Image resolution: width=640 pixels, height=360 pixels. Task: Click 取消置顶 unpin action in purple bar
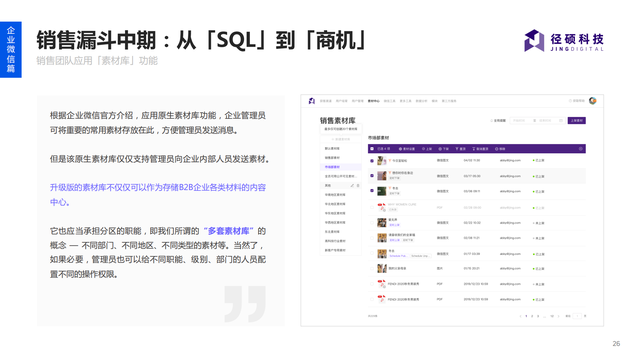point(480,149)
